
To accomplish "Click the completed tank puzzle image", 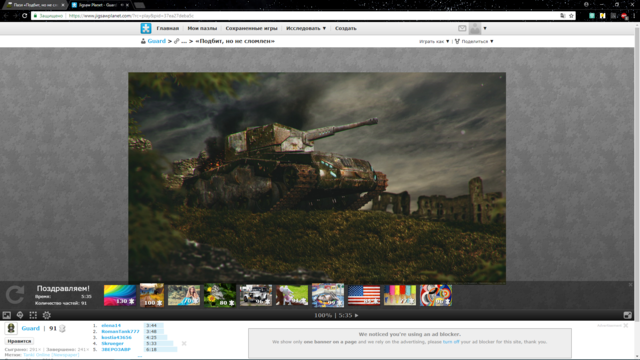I will coord(317,178).
